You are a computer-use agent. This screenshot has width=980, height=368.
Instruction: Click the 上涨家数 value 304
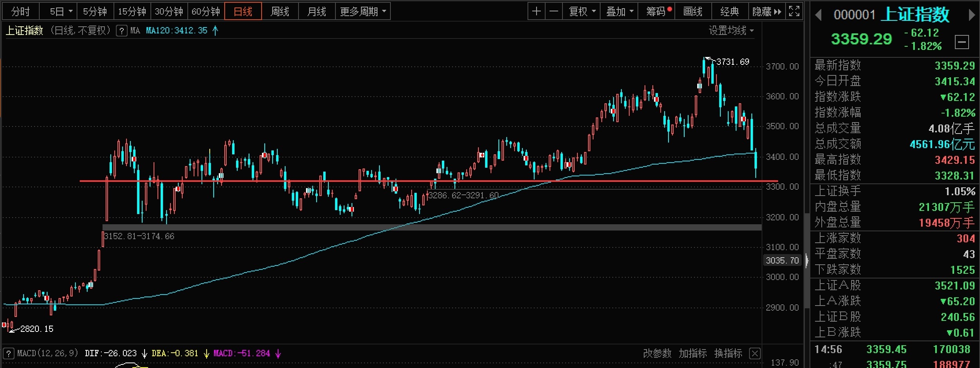click(966, 238)
